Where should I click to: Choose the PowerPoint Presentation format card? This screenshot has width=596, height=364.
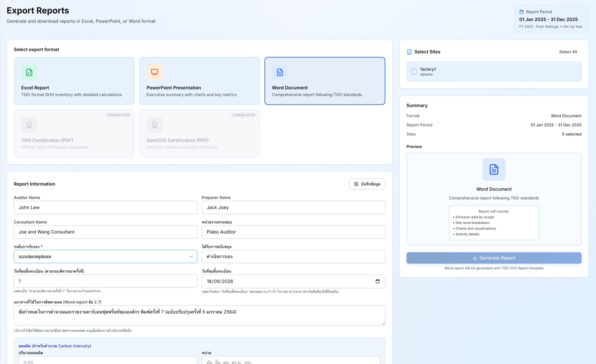click(199, 81)
